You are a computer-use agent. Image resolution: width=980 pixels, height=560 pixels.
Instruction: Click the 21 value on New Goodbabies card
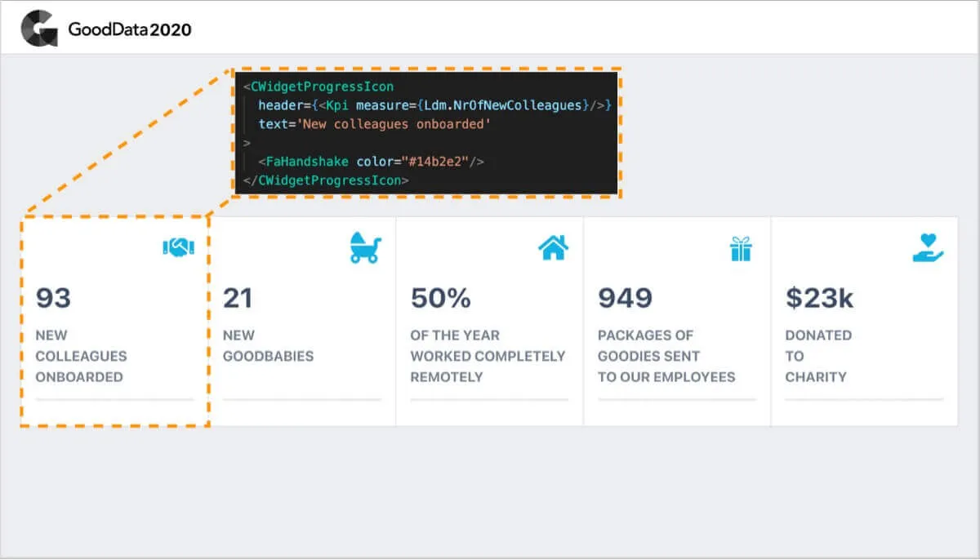[238, 299]
